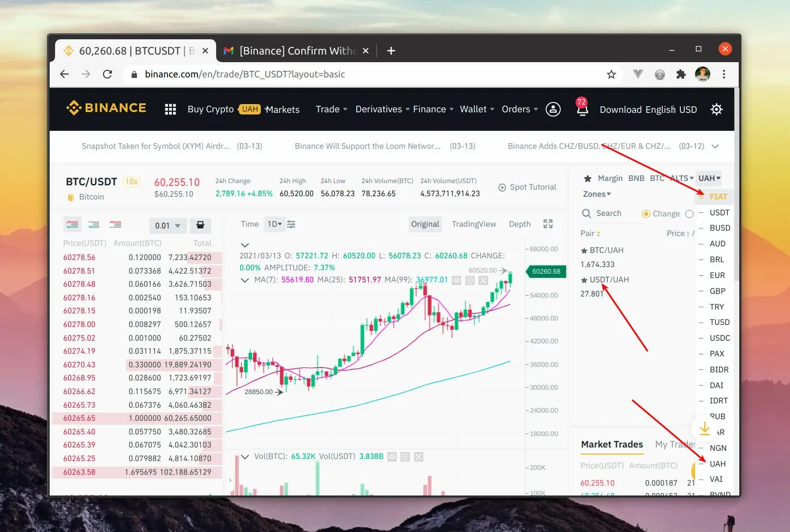Open the Trade menu dropdown
790x532 pixels.
pos(331,109)
